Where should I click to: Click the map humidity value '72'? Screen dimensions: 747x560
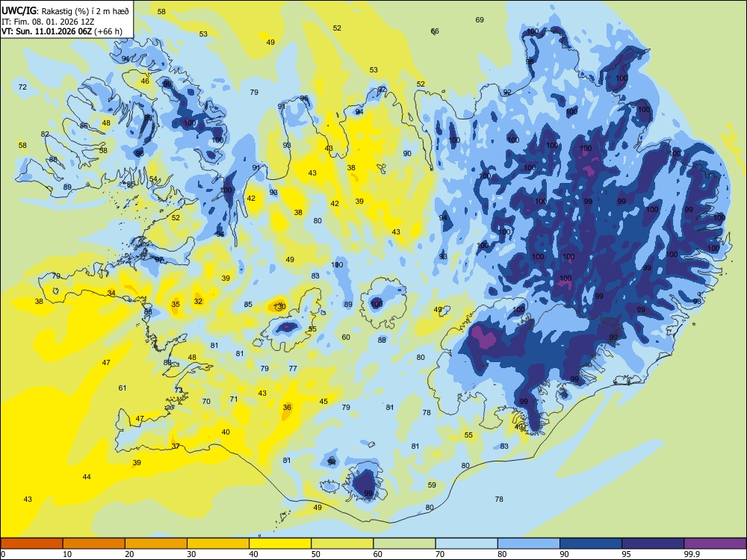22,87
